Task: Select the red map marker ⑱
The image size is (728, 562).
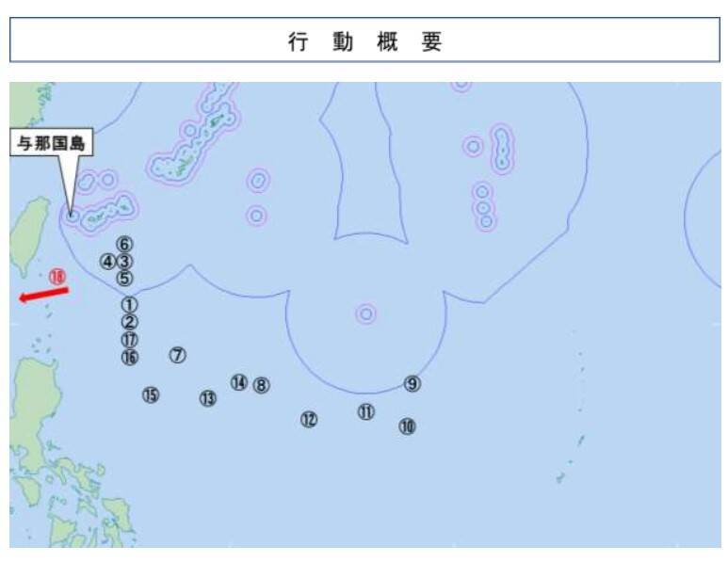Action: (57, 277)
